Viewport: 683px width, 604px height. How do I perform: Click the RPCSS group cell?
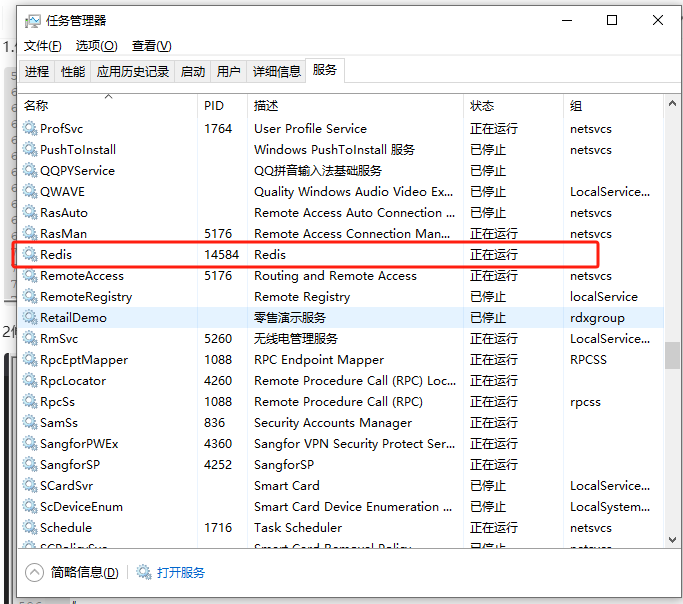[588, 359]
